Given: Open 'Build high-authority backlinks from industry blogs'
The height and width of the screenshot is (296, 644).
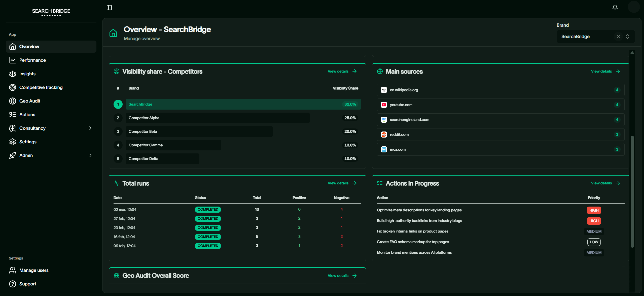Looking at the screenshot, I should [x=419, y=221].
